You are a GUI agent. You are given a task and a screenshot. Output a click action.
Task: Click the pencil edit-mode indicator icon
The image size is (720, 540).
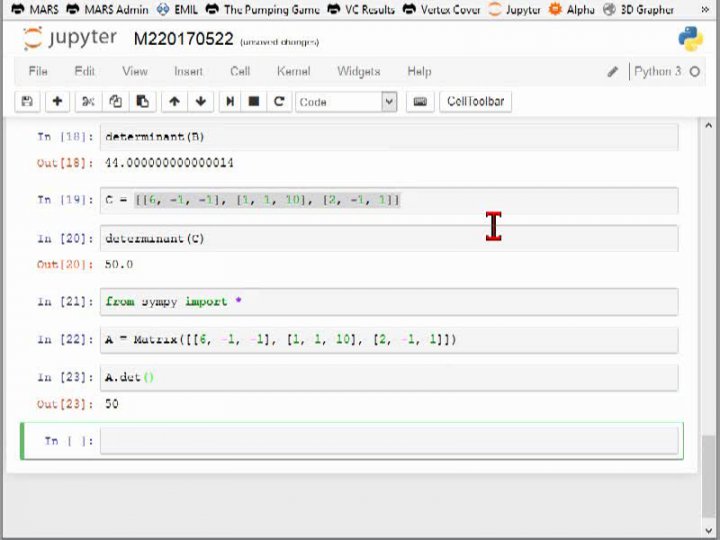point(613,72)
